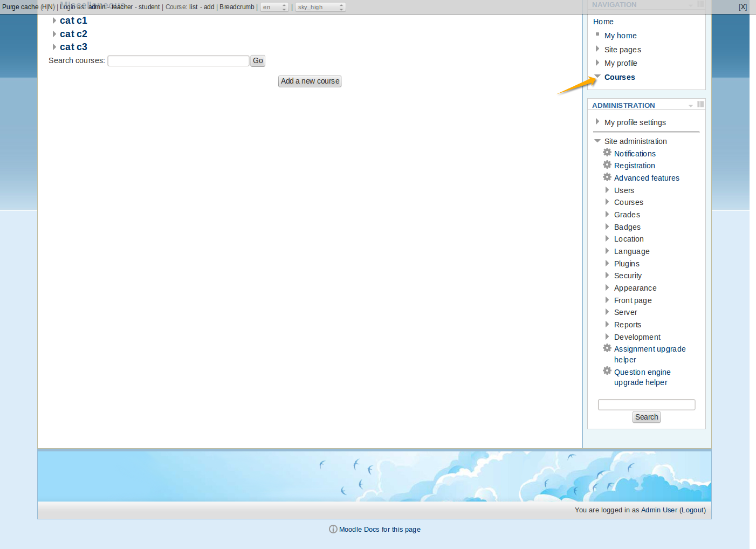Open the en language dropdown
The height and width of the screenshot is (549, 756).
coord(274,7)
